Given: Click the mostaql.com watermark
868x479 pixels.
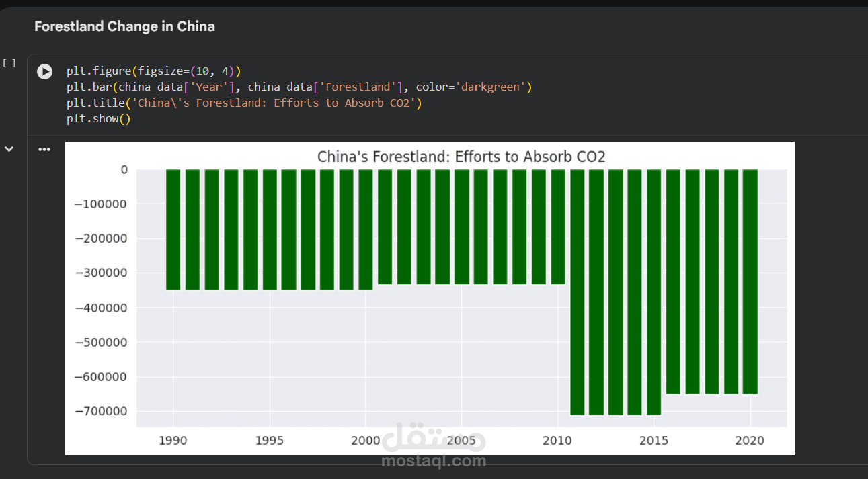Looking at the screenshot, I should coord(434,460).
